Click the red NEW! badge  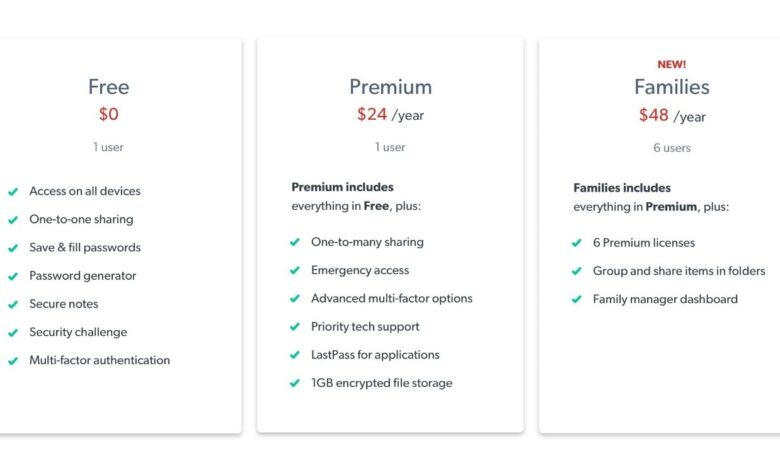tap(672, 64)
